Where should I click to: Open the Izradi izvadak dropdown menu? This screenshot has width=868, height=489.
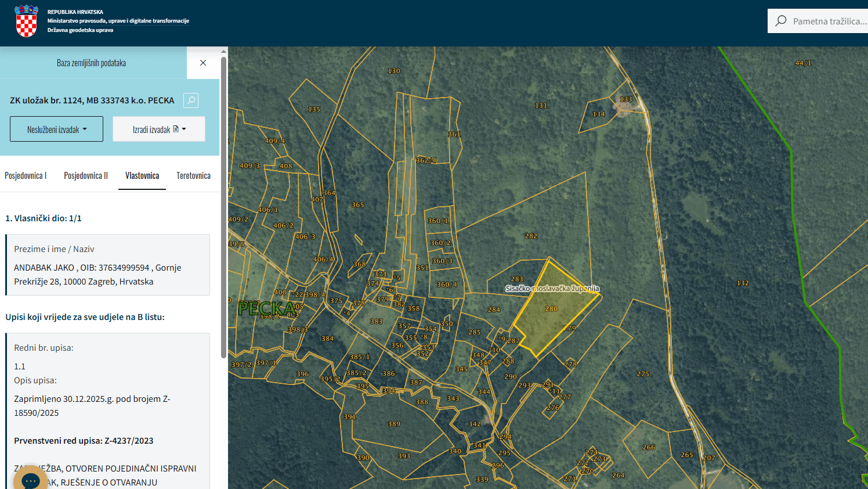coord(159,129)
